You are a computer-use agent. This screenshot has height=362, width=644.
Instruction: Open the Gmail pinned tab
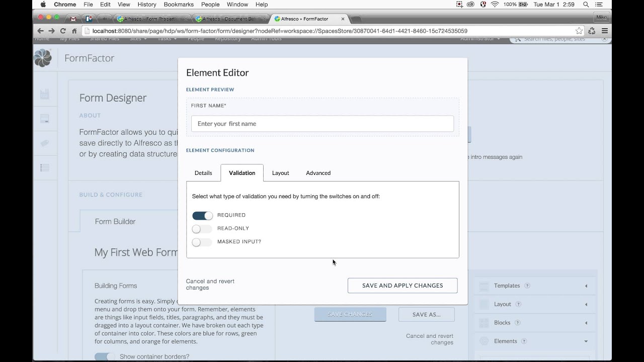click(73, 19)
